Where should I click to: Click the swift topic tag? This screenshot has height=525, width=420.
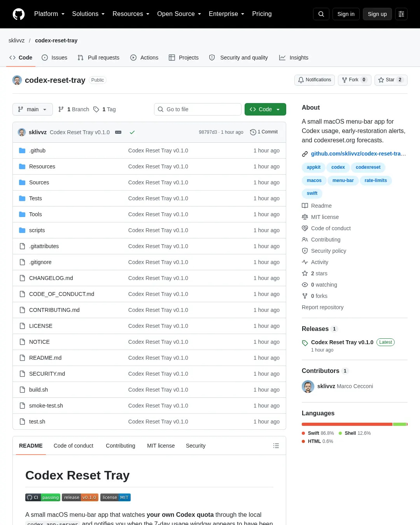(x=312, y=193)
